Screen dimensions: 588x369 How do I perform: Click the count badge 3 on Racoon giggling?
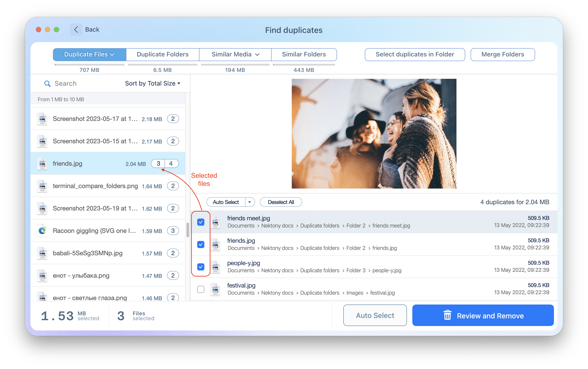[173, 231]
